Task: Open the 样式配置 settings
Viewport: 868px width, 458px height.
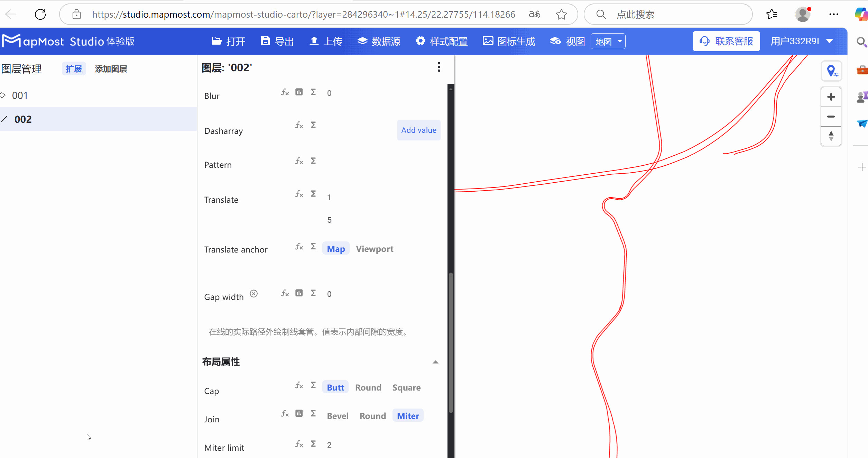Action: (442, 41)
